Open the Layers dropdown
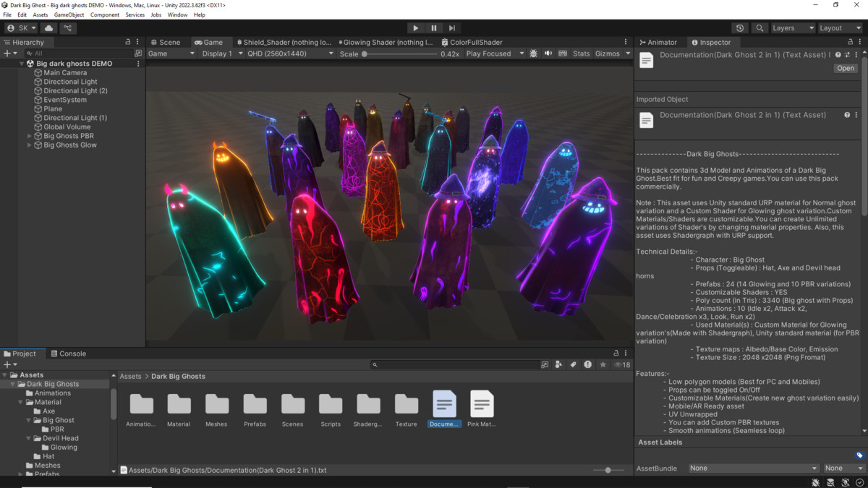This screenshot has width=868, height=488. tap(791, 27)
